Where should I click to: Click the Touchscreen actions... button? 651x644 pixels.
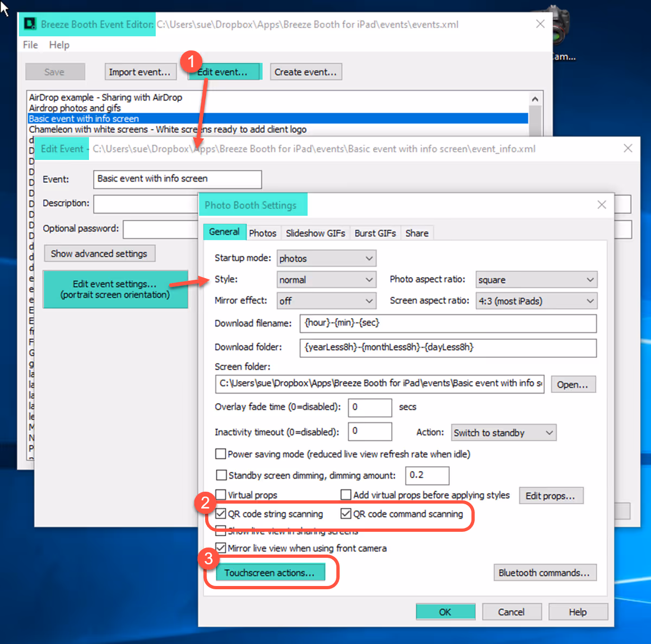[x=270, y=572]
